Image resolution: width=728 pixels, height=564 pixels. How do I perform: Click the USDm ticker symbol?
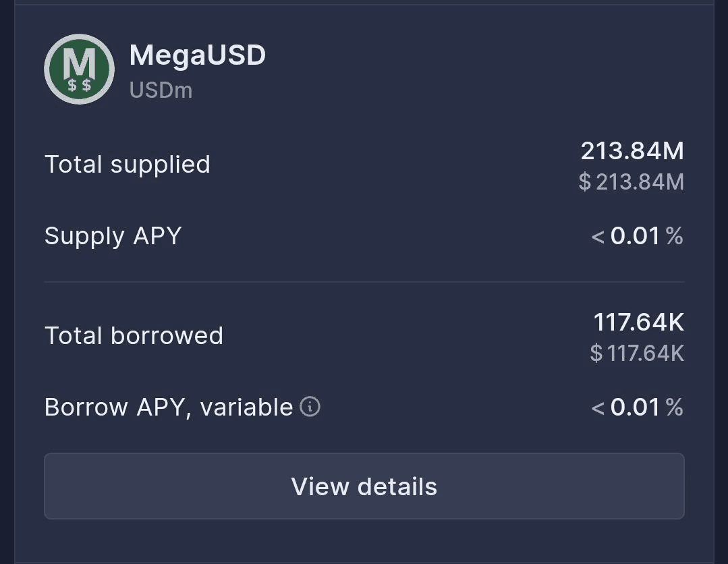coord(161,90)
